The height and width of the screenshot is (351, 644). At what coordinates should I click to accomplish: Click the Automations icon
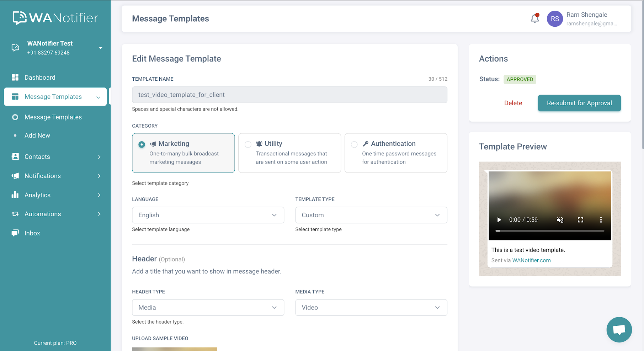point(15,214)
